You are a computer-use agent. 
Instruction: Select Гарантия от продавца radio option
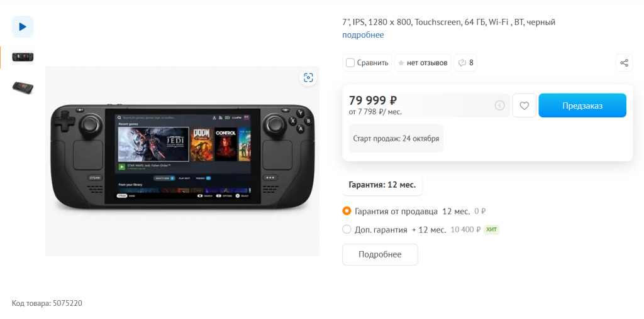(x=347, y=211)
